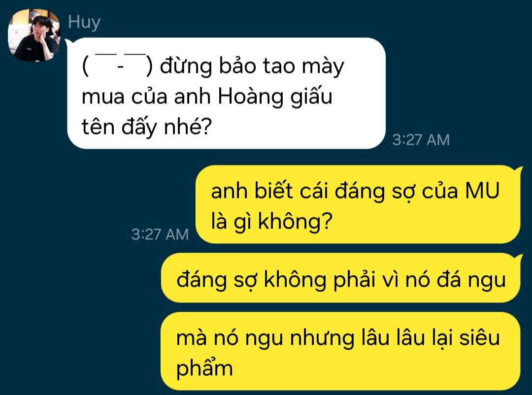This screenshot has width=532, height=395.
Task: Select Huy's white message bubble
Action: click(226, 93)
